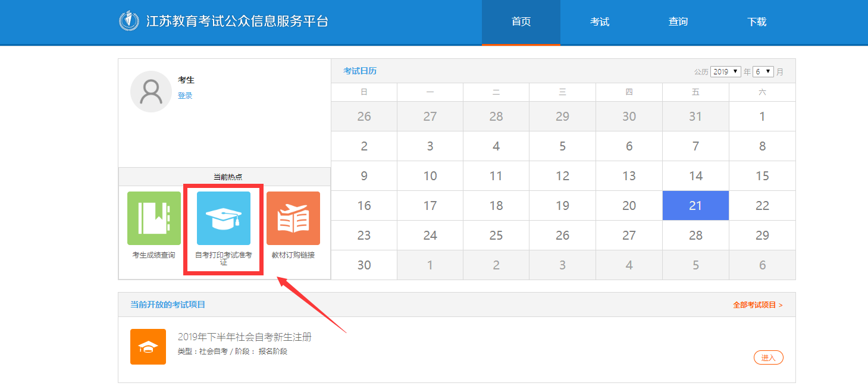This screenshot has height=386, width=868.
Task: Click the gray user avatar icon
Action: pyautogui.click(x=151, y=92)
